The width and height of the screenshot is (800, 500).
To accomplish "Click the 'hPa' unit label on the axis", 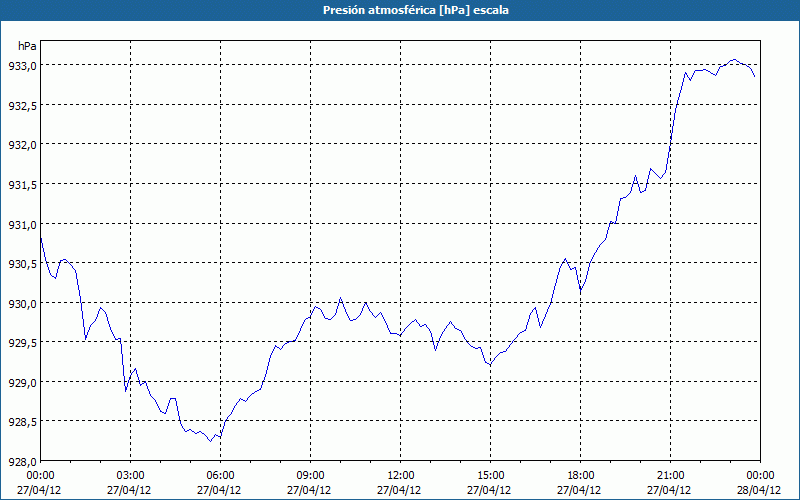I will 27,46.
